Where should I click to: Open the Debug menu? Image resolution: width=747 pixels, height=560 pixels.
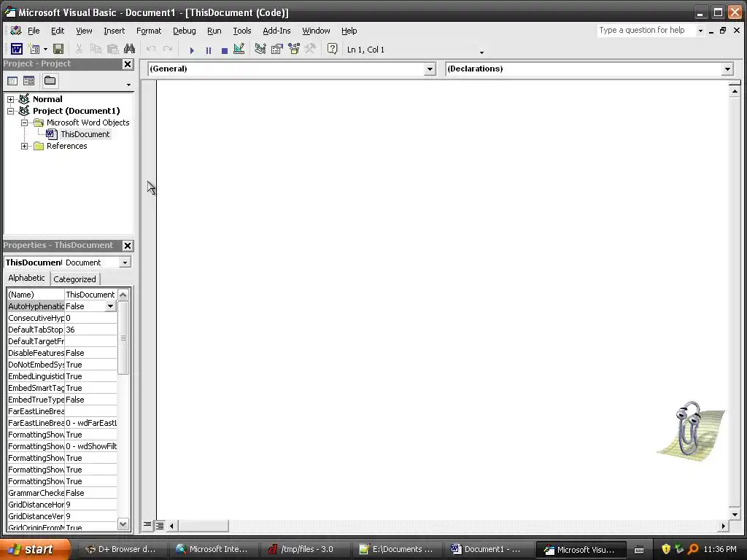pos(185,31)
